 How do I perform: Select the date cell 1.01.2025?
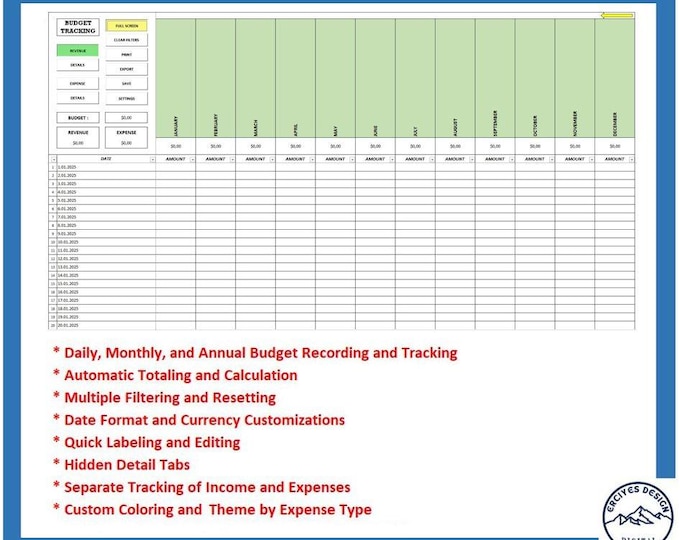point(106,167)
